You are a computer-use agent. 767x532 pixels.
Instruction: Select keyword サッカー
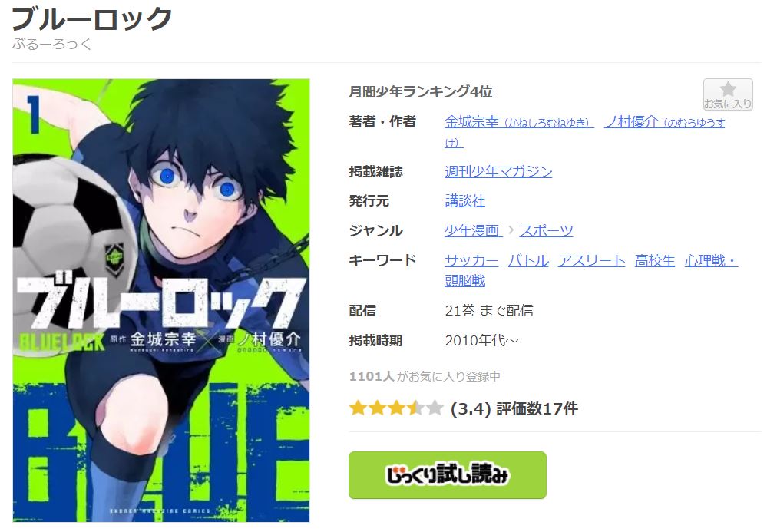(471, 260)
